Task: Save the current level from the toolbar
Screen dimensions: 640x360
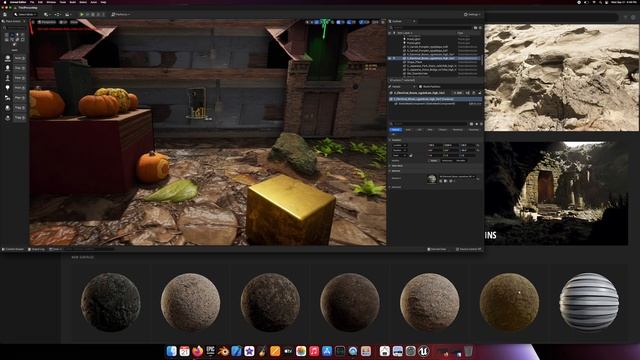Action: (4, 14)
